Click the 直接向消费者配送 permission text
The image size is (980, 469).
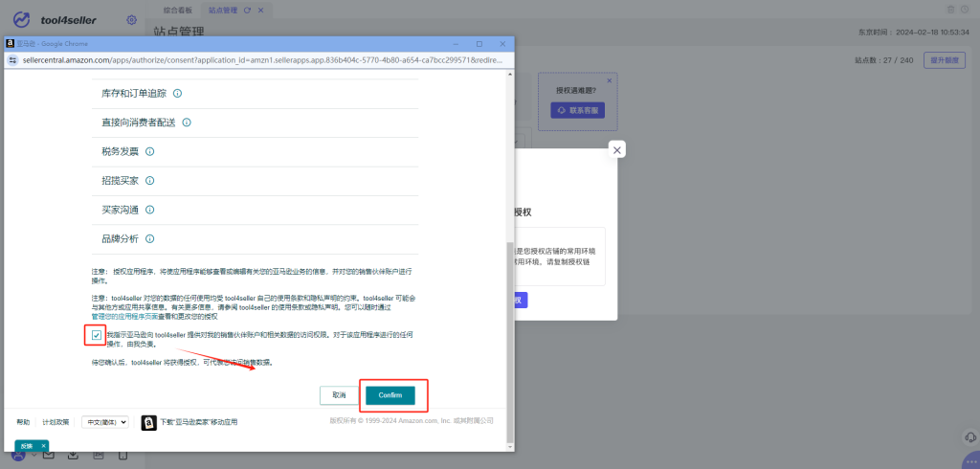coord(138,123)
